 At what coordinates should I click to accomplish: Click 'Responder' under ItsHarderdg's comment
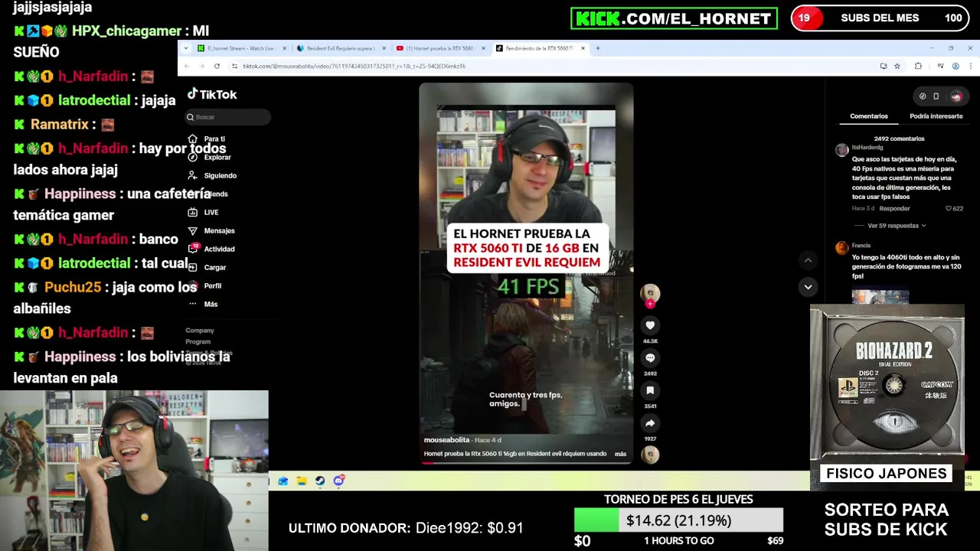[894, 208]
